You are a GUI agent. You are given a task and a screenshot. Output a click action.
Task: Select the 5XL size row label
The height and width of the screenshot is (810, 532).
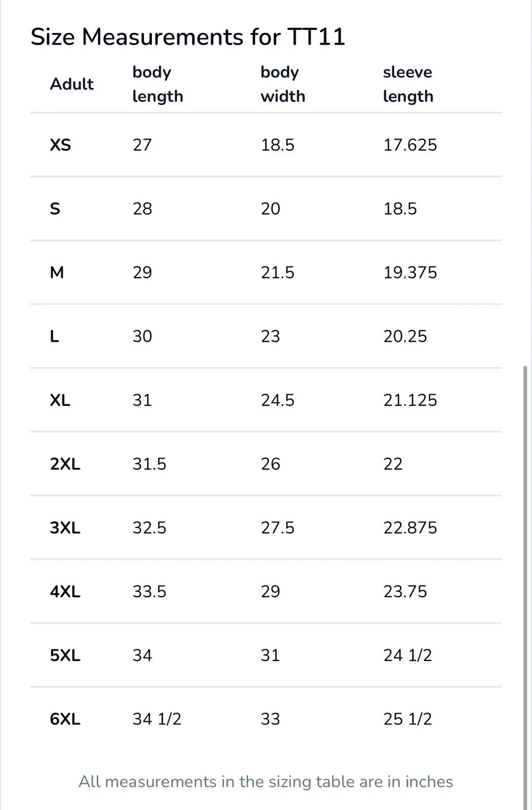[x=65, y=656]
